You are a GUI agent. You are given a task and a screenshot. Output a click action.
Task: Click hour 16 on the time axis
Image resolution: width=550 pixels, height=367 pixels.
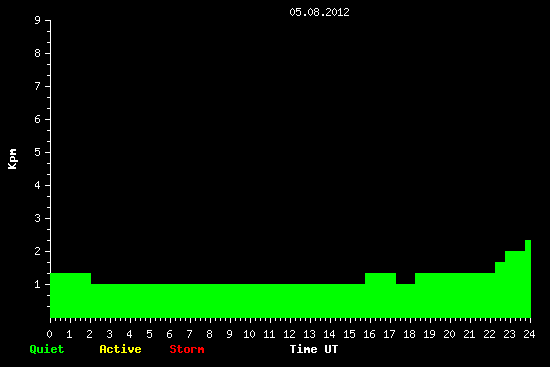click(x=369, y=334)
